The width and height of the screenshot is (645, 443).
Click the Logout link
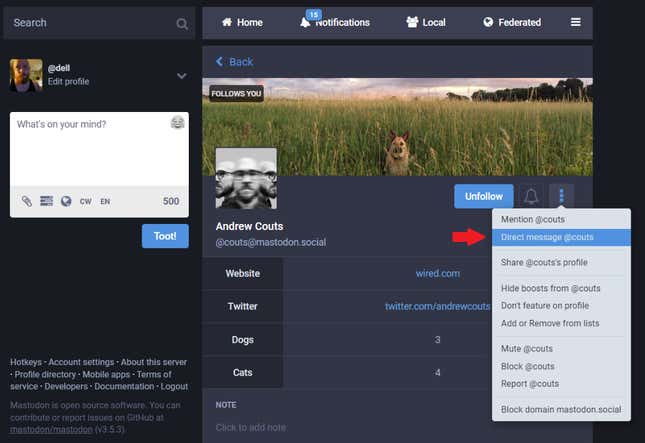(174, 387)
